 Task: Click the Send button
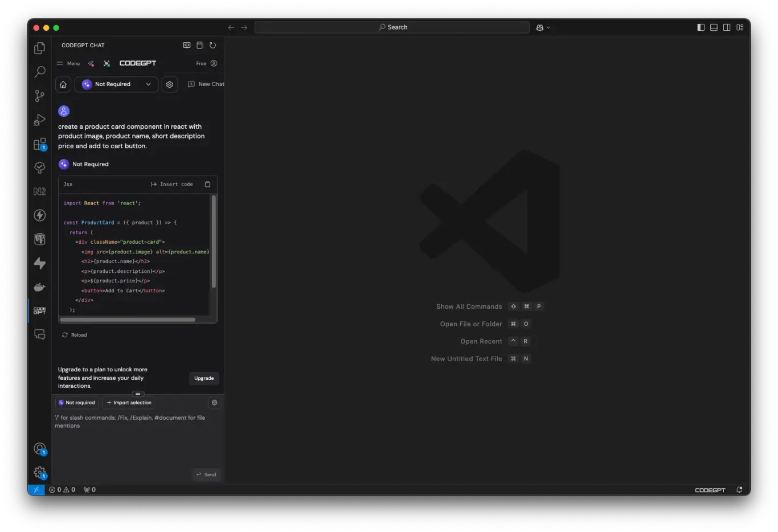tap(206, 474)
